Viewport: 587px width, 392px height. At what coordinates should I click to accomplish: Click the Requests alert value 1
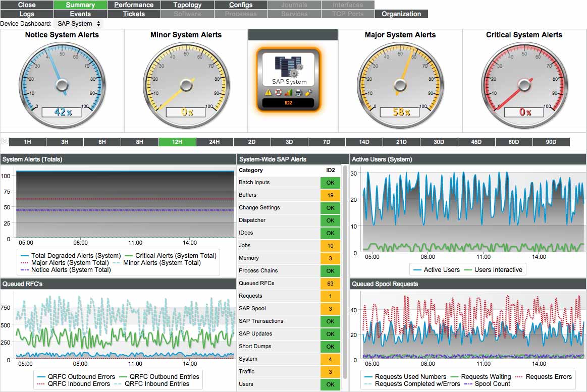[330, 296]
